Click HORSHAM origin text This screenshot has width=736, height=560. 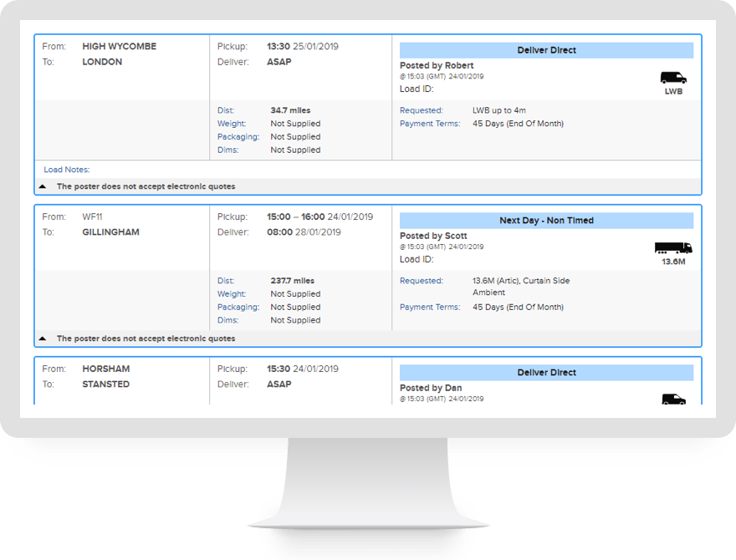[106, 369]
